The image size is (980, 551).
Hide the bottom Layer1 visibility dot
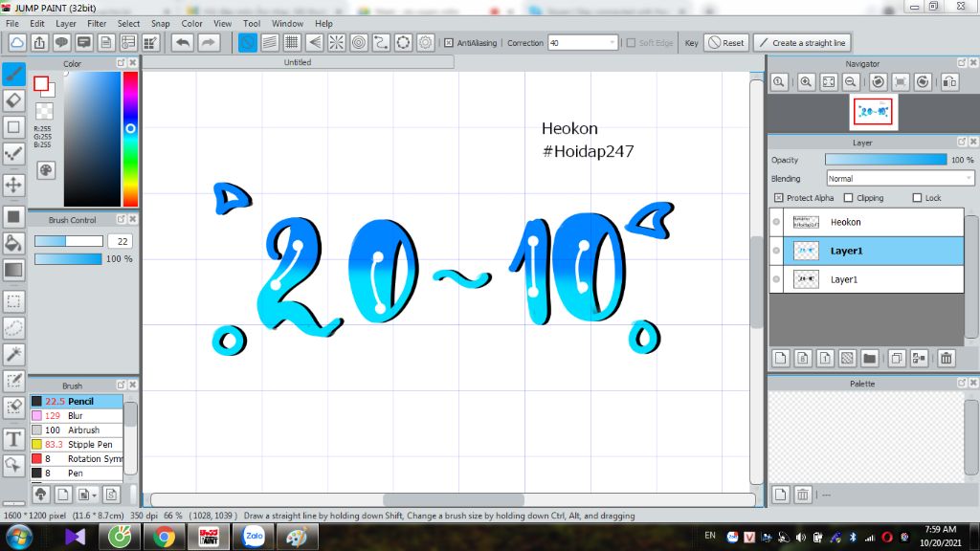(x=776, y=279)
